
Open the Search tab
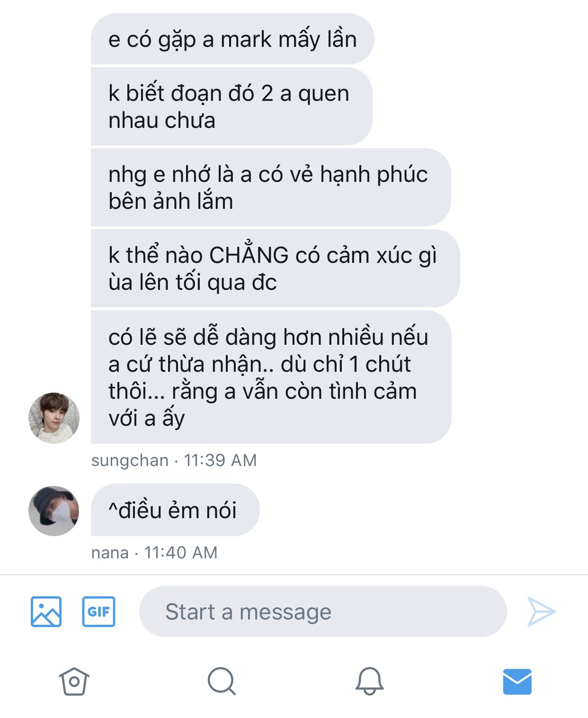(x=222, y=681)
